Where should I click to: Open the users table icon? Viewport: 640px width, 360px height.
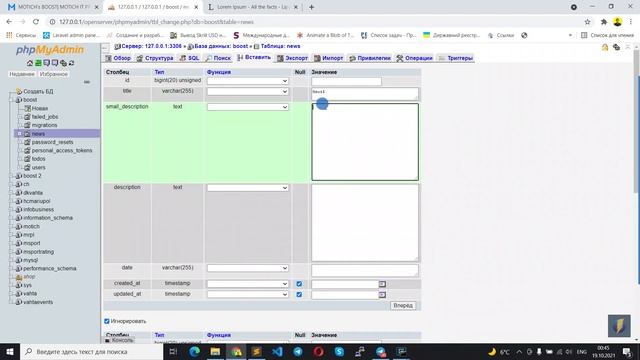coord(27,167)
